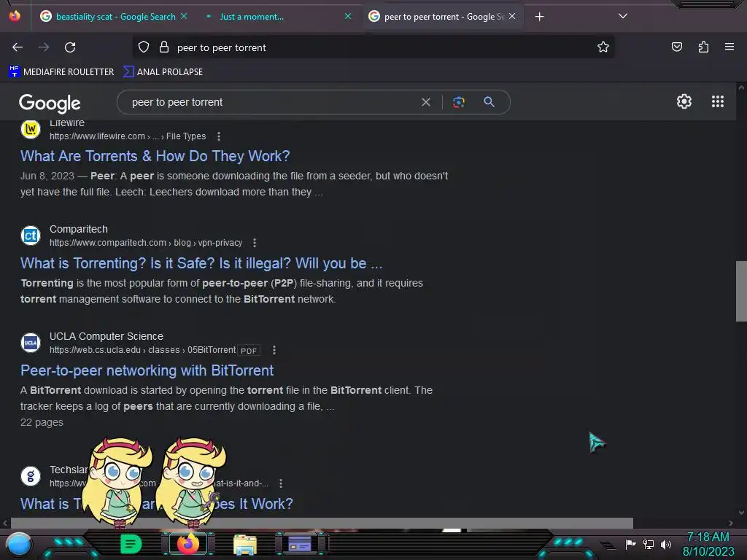Image resolution: width=747 pixels, height=560 pixels.
Task: Open 'What is Torrenting? Is it Safe?' result
Action: click(201, 263)
